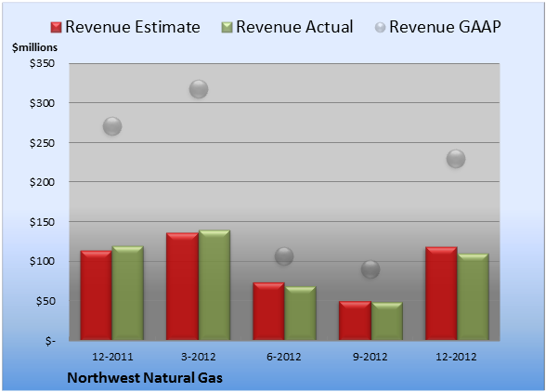Click the "6-2012" x-axis label
Viewport: 546px width, 392px height.
[284, 357]
